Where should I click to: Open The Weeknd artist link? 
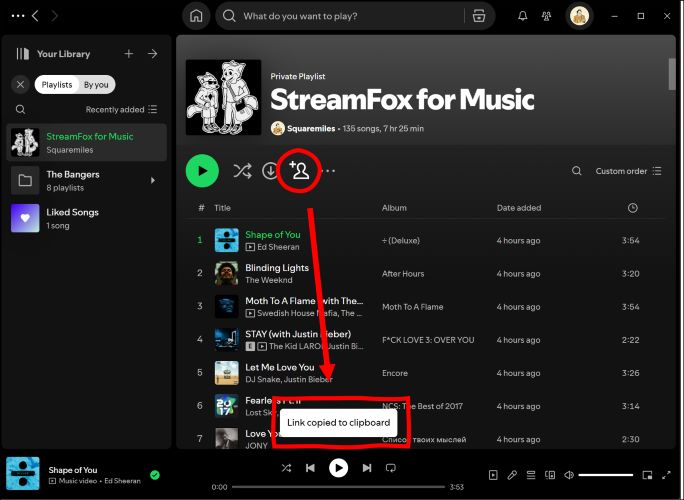[269, 280]
